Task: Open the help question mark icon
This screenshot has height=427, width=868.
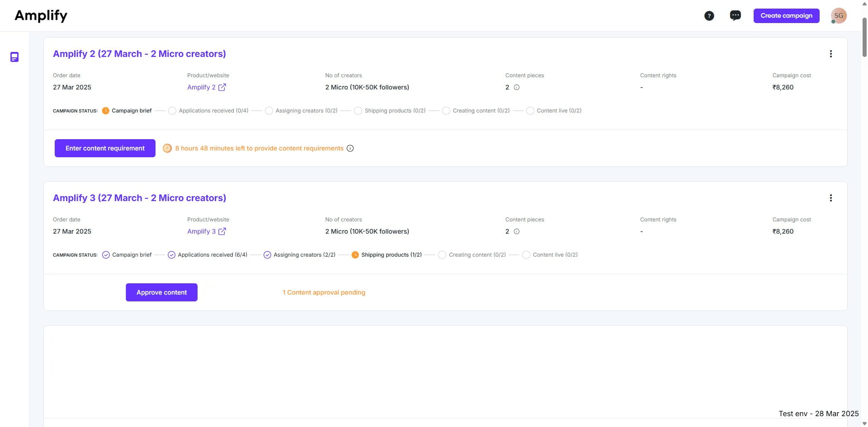Action: [x=709, y=16]
